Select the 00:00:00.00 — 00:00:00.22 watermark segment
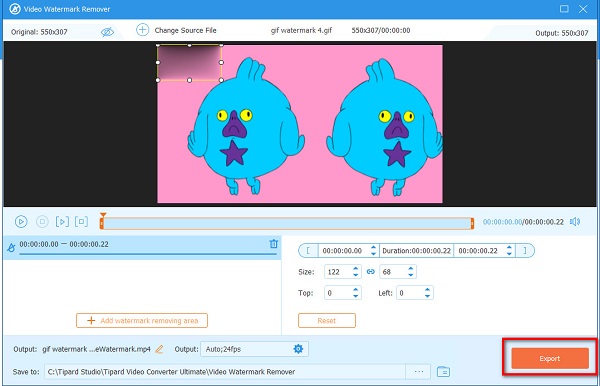 click(142, 248)
